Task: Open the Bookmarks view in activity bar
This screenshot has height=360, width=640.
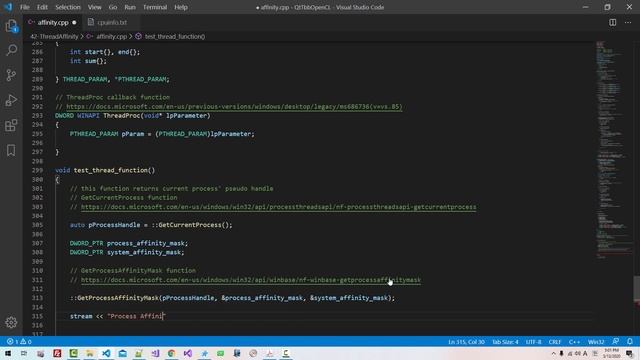Action: click(x=11, y=150)
